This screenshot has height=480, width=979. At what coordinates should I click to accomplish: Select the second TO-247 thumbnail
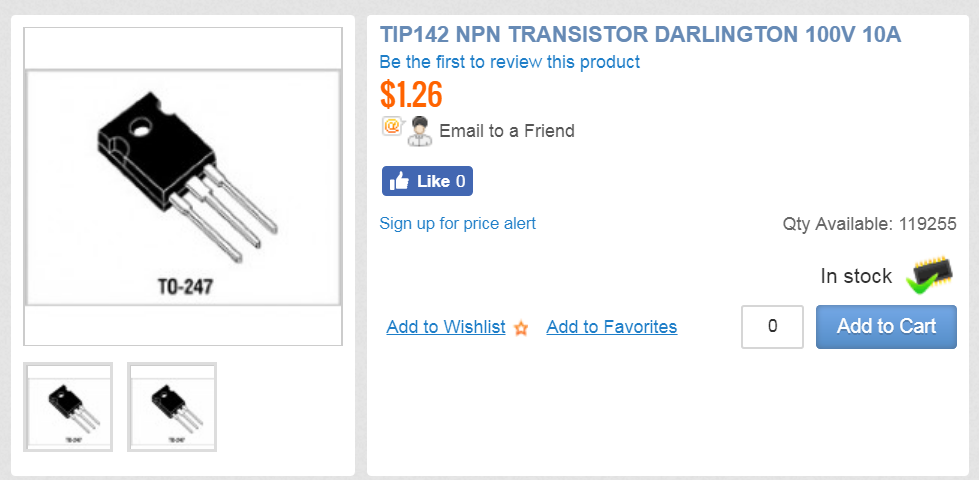pyautogui.click(x=172, y=406)
